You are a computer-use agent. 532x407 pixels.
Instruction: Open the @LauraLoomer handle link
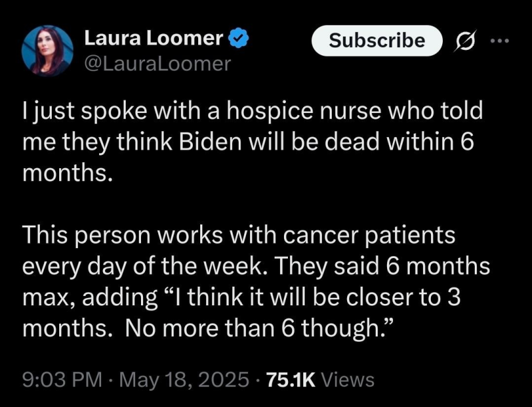(x=157, y=63)
